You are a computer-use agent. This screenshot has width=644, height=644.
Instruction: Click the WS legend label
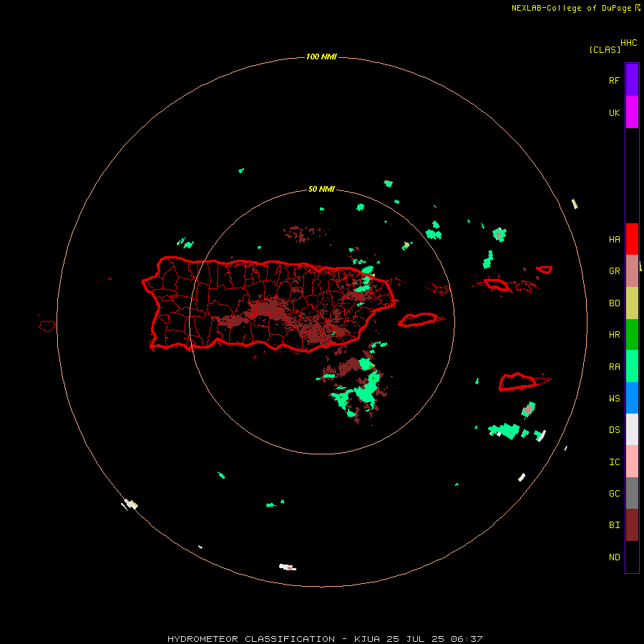(x=614, y=399)
